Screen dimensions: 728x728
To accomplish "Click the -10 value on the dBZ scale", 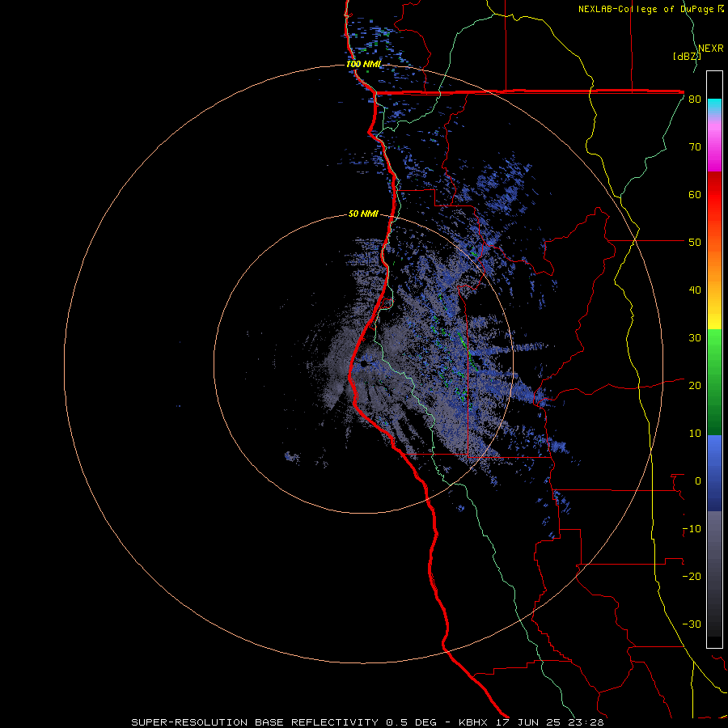I will [x=692, y=529].
